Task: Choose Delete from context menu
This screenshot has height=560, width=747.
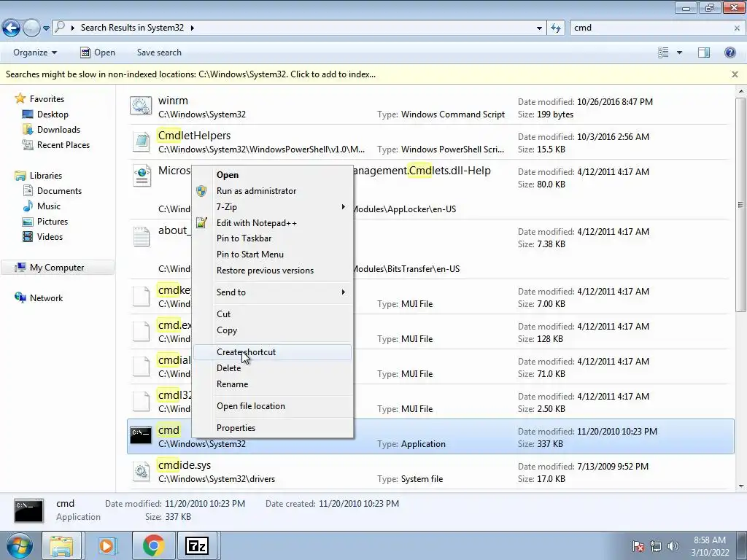Action: coord(273,368)
